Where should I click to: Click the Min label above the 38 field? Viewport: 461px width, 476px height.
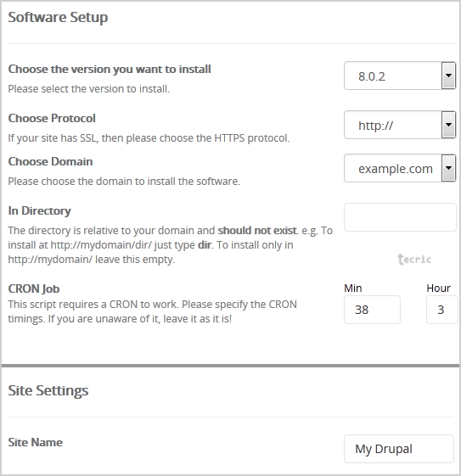[353, 288]
